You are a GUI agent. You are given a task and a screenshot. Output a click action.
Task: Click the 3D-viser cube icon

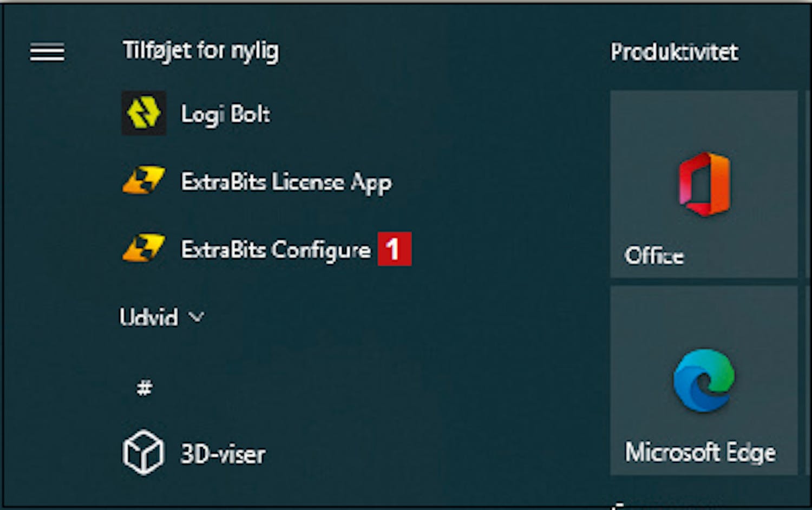143,452
